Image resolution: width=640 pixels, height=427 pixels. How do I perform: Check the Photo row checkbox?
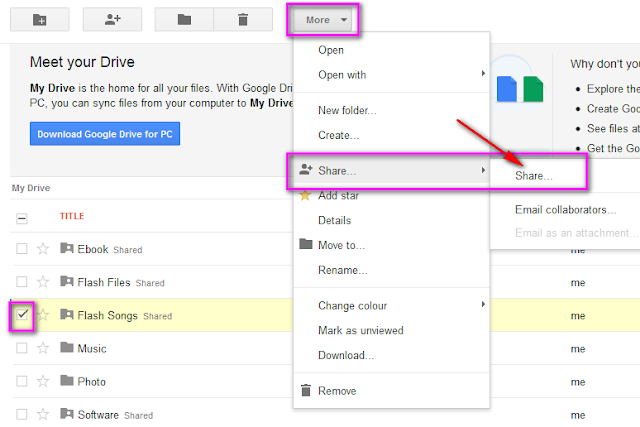pos(22,381)
